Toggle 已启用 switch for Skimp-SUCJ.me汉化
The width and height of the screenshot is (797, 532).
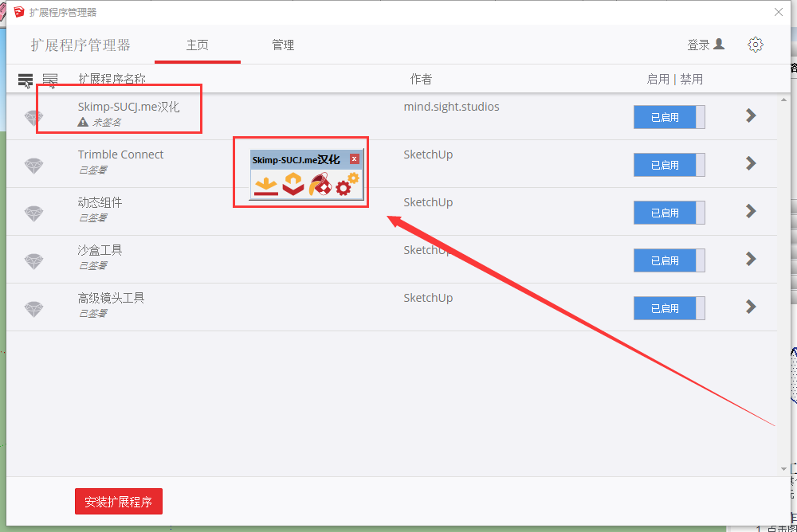(x=669, y=117)
